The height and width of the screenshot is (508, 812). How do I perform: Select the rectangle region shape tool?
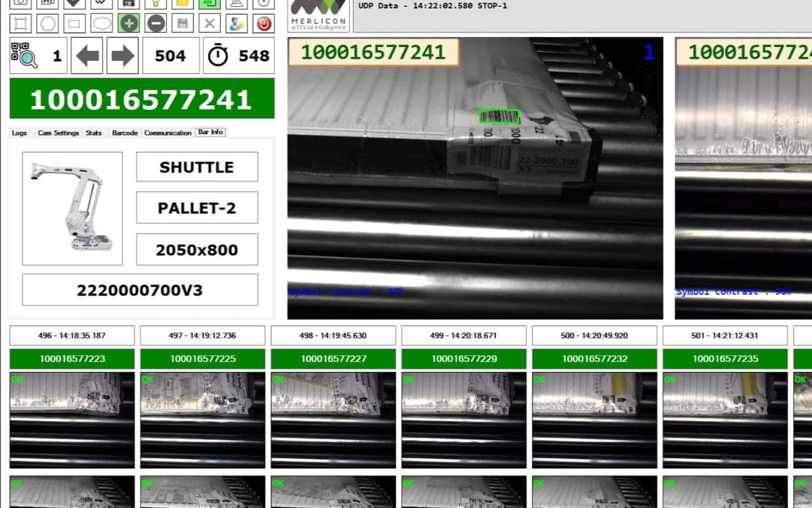[x=75, y=24]
